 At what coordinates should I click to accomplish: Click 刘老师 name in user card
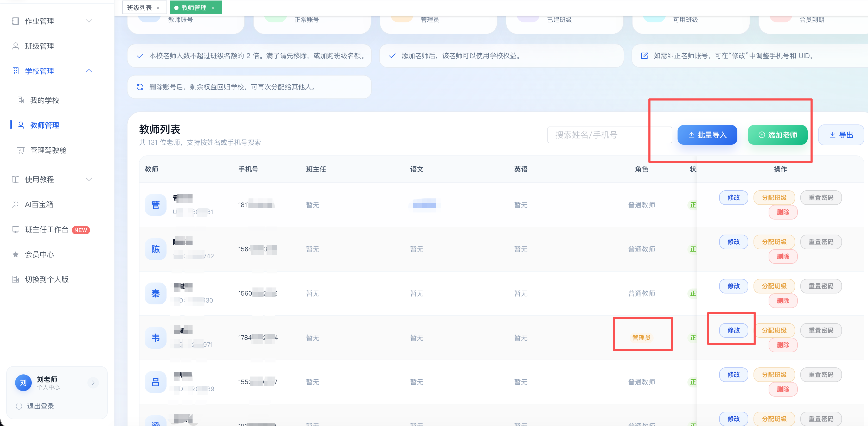tap(47, 379)
